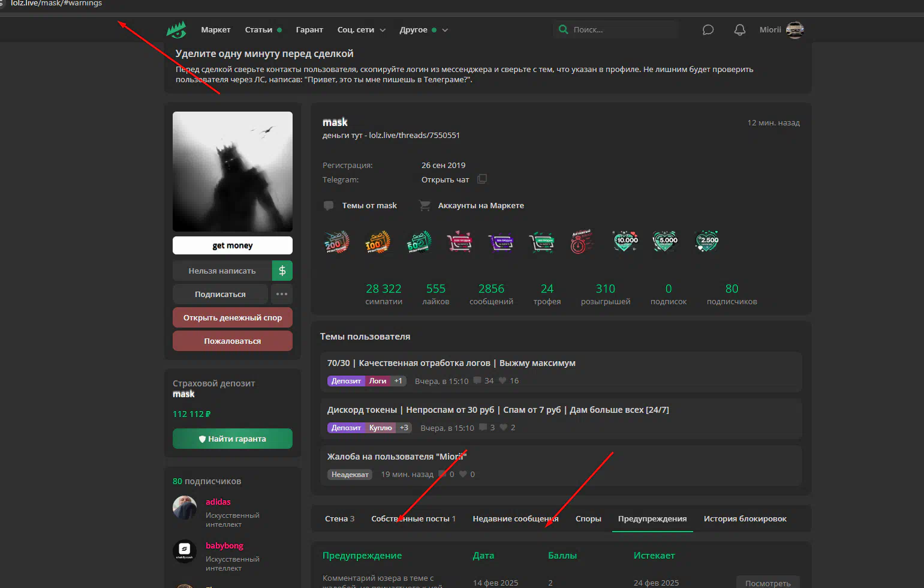Open babybong subscriber avatar
Screen dimensions: 924x588
coord(185,551)
